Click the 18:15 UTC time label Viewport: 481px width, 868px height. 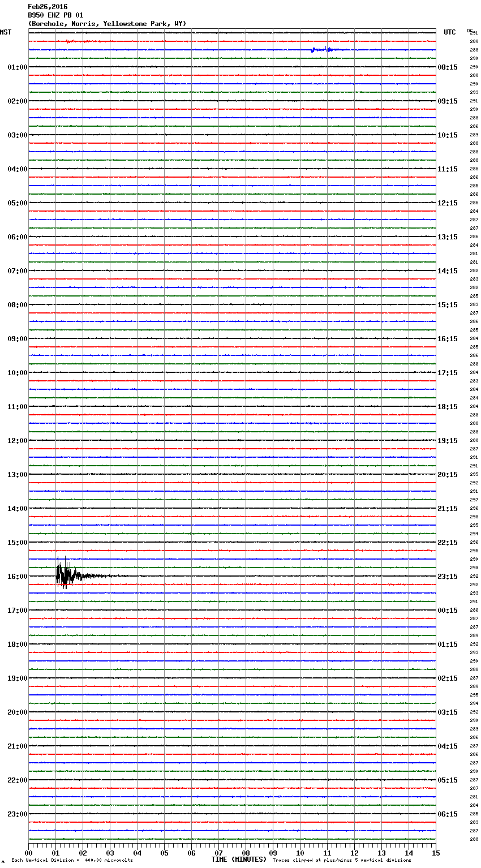[448, 407]
